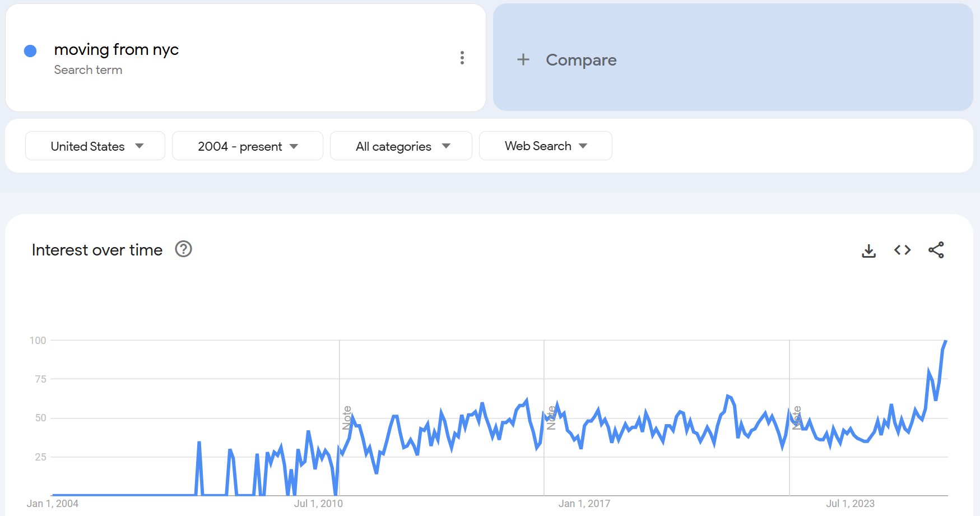Click the Jul 1, 2023 axis label
The width and height of the screenshot is (980, 516).
850,504
